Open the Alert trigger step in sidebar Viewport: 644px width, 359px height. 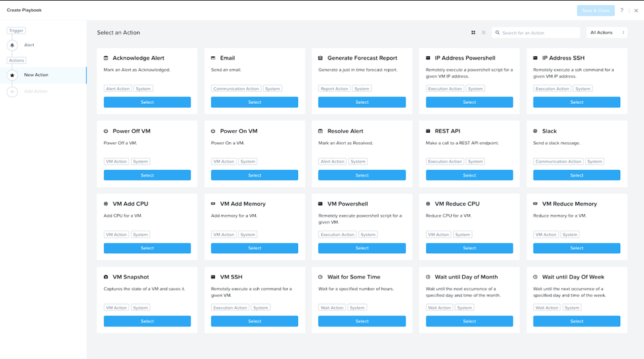[29, 45]
